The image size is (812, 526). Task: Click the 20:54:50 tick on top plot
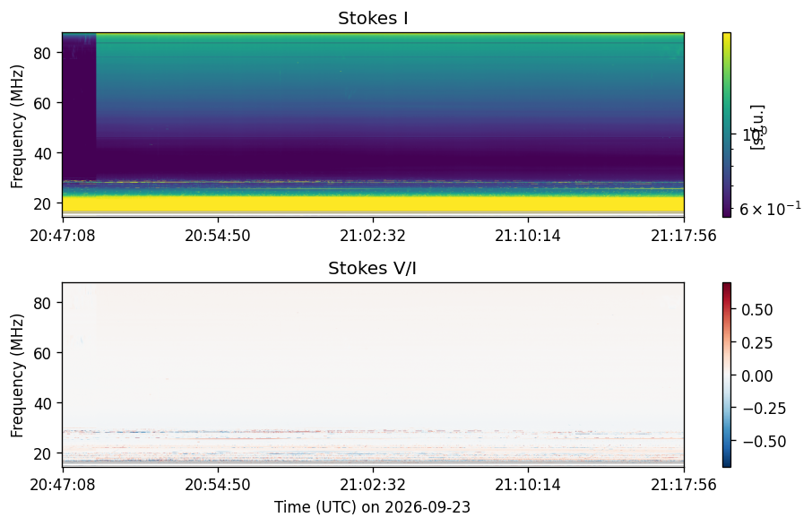pyautogui.click(x=218, y=236)
